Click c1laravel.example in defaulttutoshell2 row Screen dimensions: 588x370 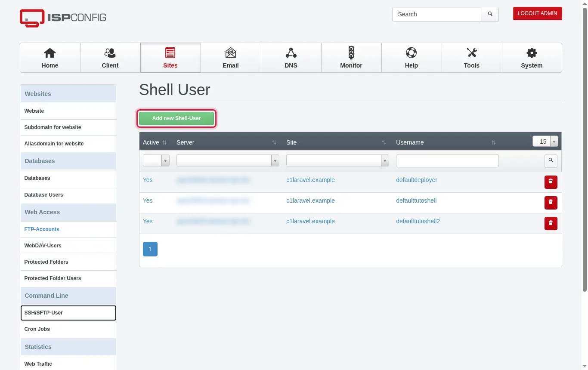tap(310, 221)
